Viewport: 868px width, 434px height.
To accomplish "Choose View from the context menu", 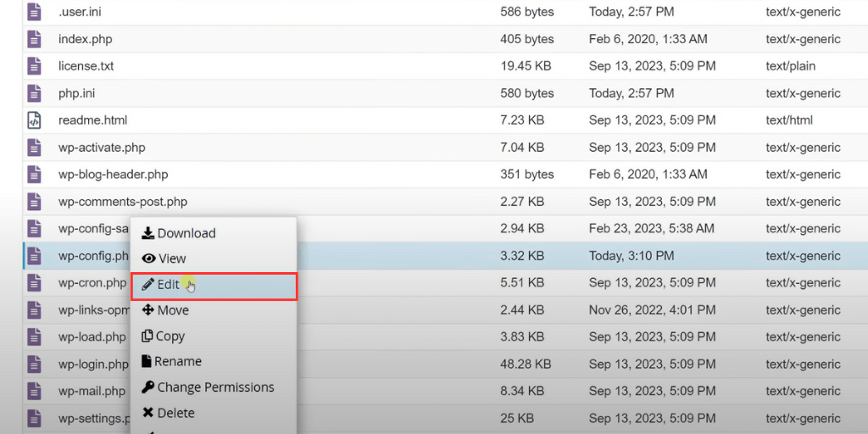I will point(213,259).
